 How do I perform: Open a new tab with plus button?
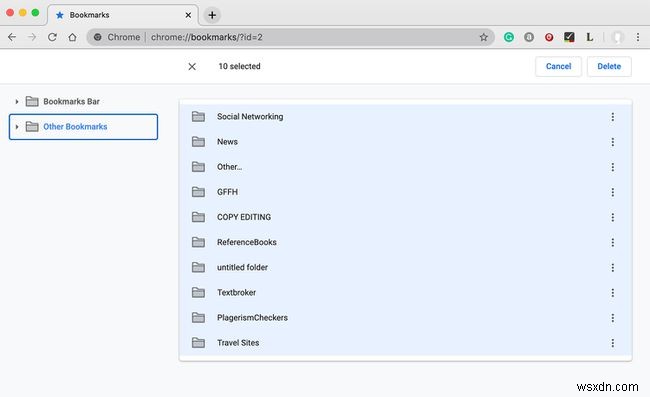tap(212, 15)
